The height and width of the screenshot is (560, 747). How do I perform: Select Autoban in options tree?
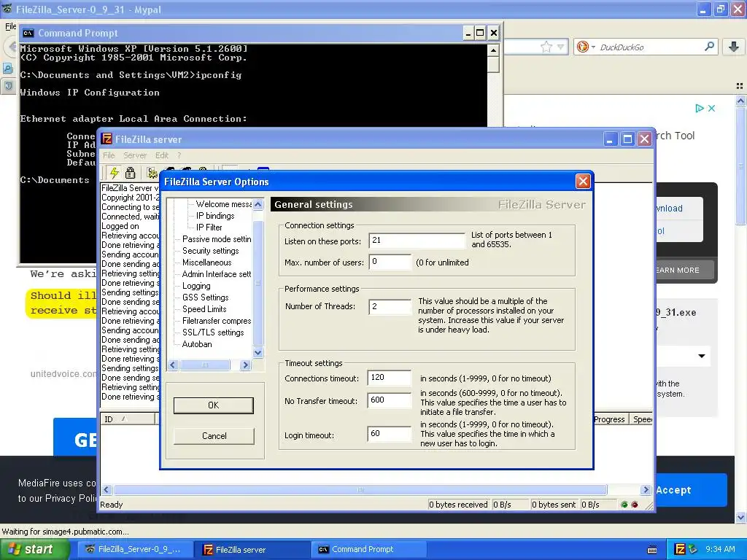click(197, 344)
